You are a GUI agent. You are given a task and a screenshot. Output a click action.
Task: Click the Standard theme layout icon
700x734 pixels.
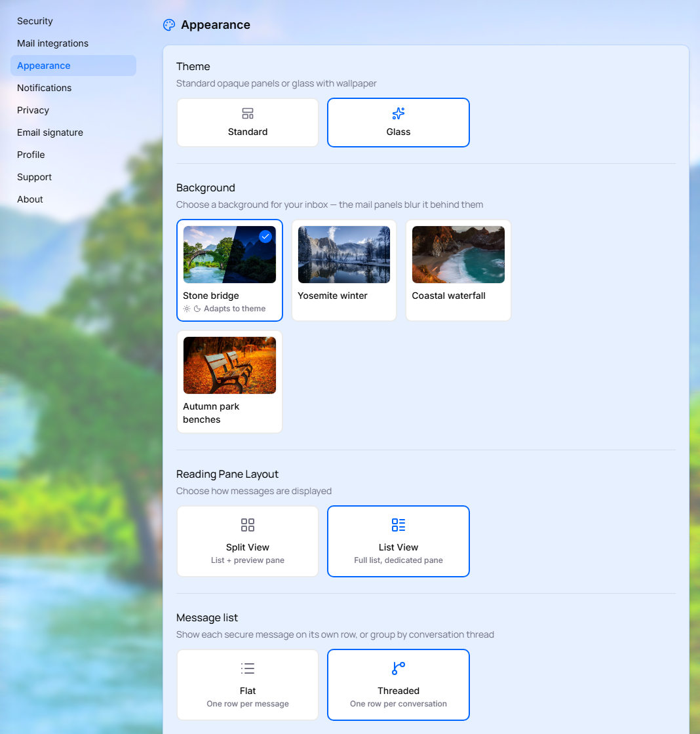[248, 113]
